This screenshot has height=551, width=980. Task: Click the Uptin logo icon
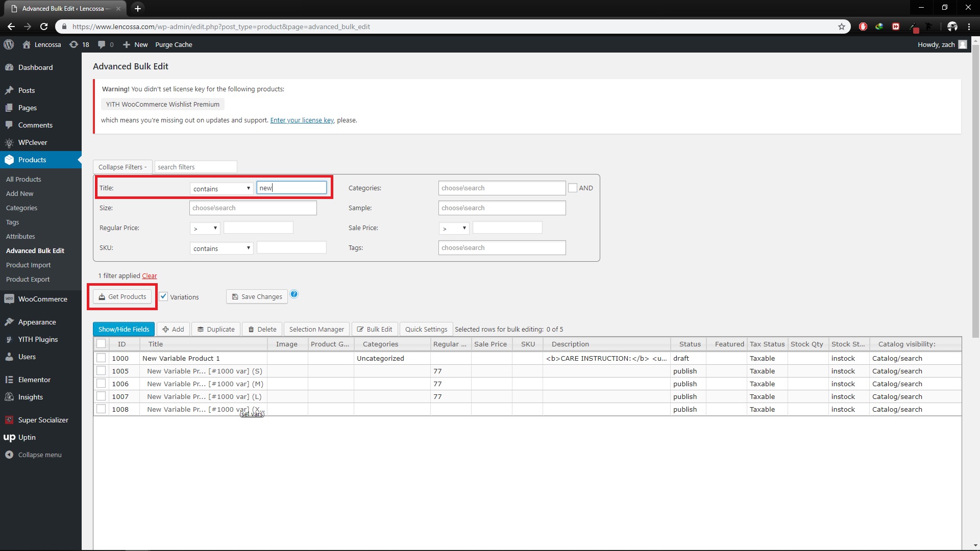(9, 437)
